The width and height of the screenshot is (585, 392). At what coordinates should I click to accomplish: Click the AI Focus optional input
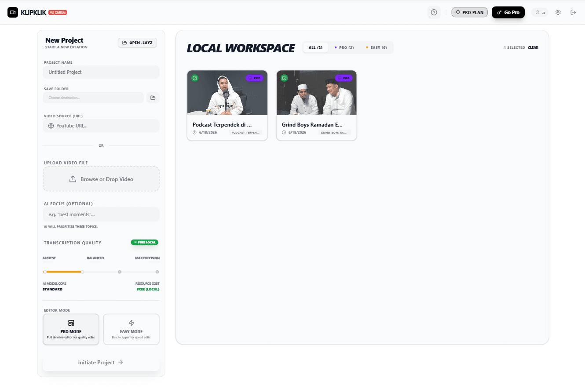coord(101,214)
